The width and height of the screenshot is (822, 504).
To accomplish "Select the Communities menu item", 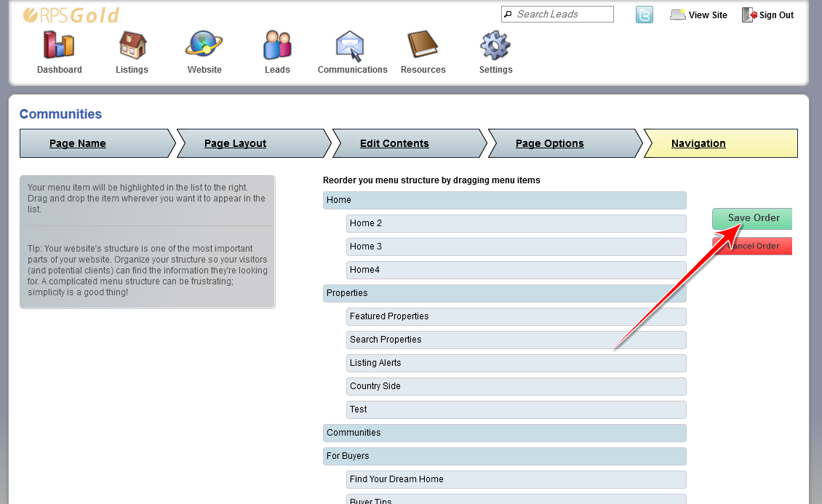I will (x=504, y=433).
